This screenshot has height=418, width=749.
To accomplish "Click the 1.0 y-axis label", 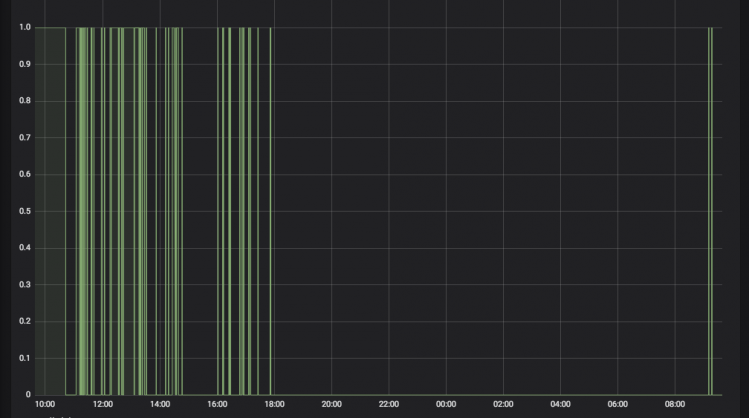I will coord(25,27).
